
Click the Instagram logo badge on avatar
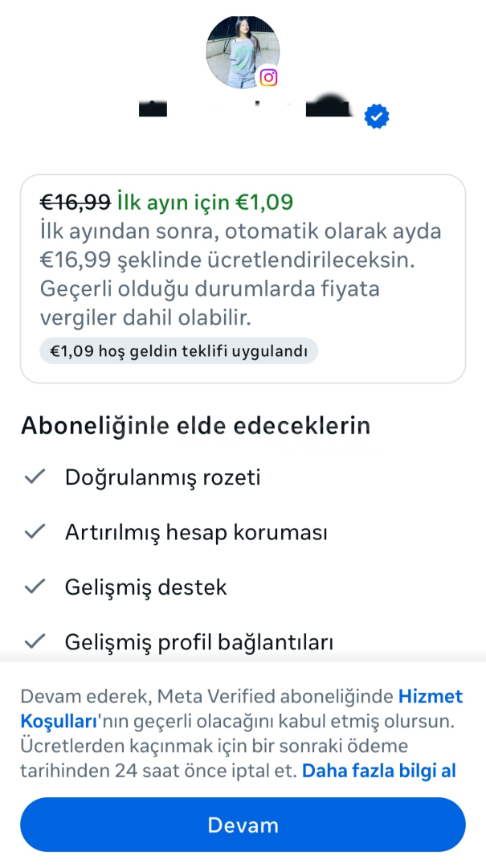click(x=268, y=77)
